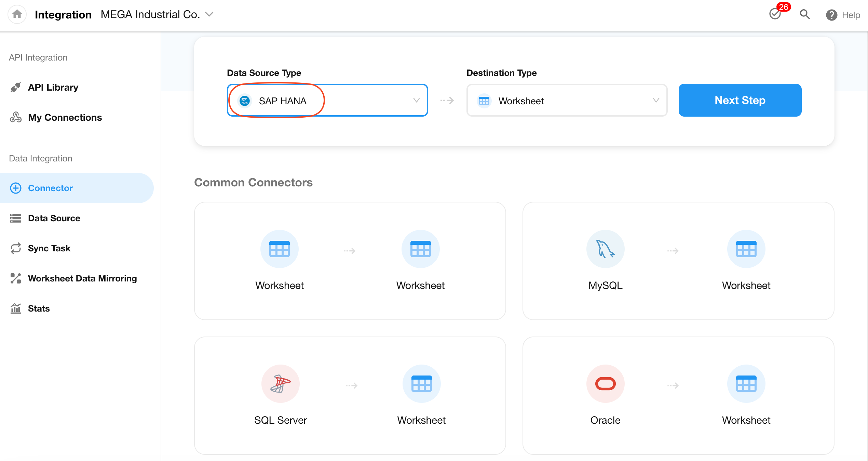Image resolution: width=868 pixels, height=461 pixels.
Task: Click the SQL Server icon
Action: 281,384
